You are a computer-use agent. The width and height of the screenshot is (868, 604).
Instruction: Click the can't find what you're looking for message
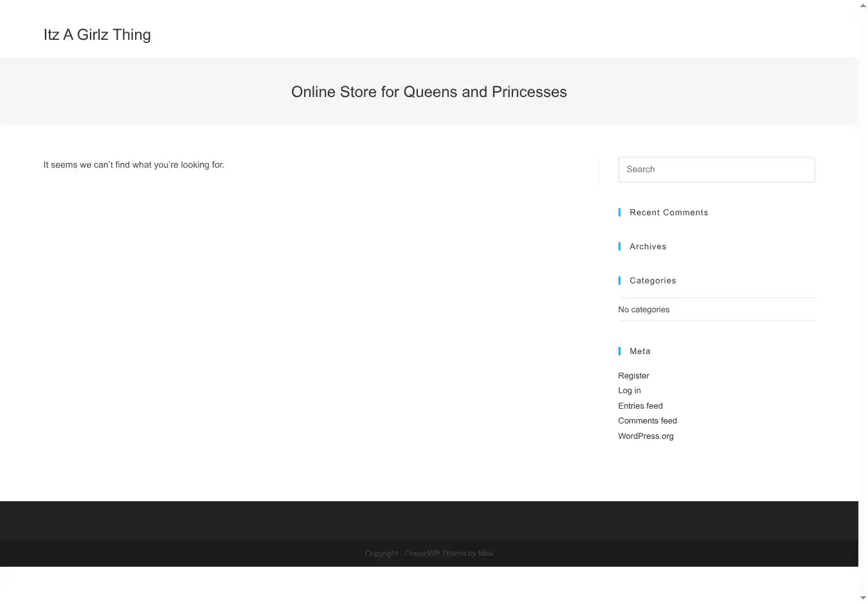tap(134, 165)
